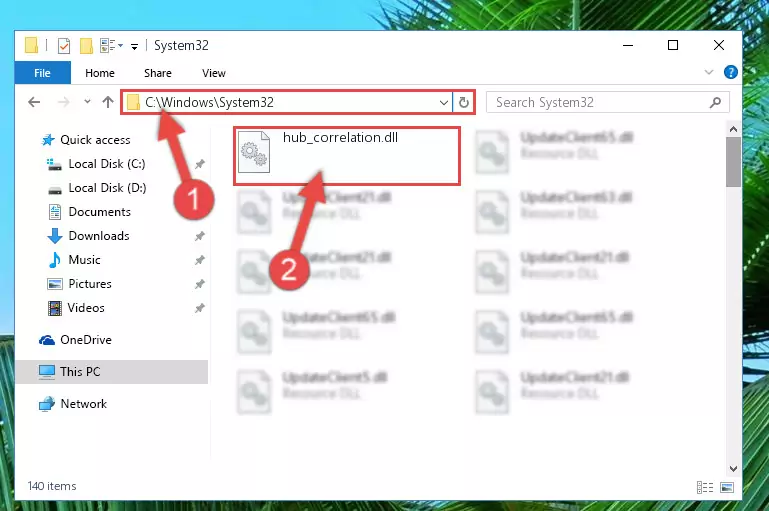Open the Customize Quick Access Toolbar dropdown arrow

point(134,47)
